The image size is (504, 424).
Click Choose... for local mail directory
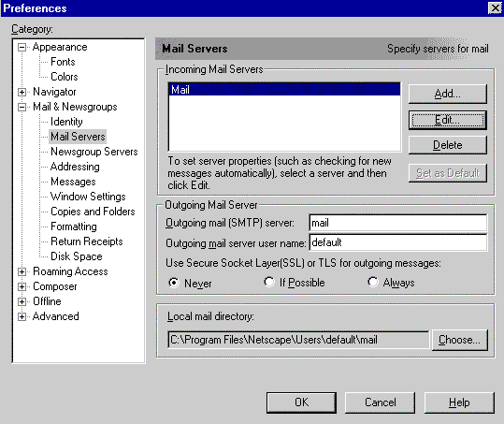click(x=460, y=340)
